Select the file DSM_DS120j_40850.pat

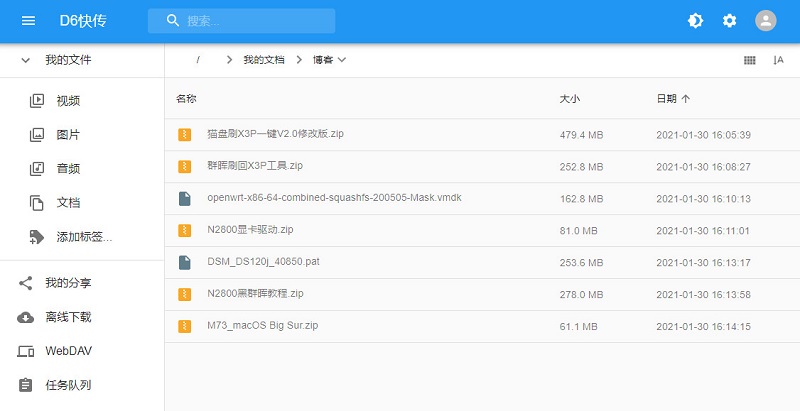pos(263,262)
